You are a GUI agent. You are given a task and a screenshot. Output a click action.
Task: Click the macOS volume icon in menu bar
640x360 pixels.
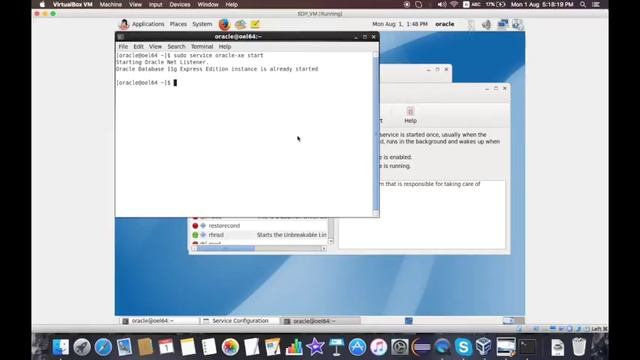point(442,4)
